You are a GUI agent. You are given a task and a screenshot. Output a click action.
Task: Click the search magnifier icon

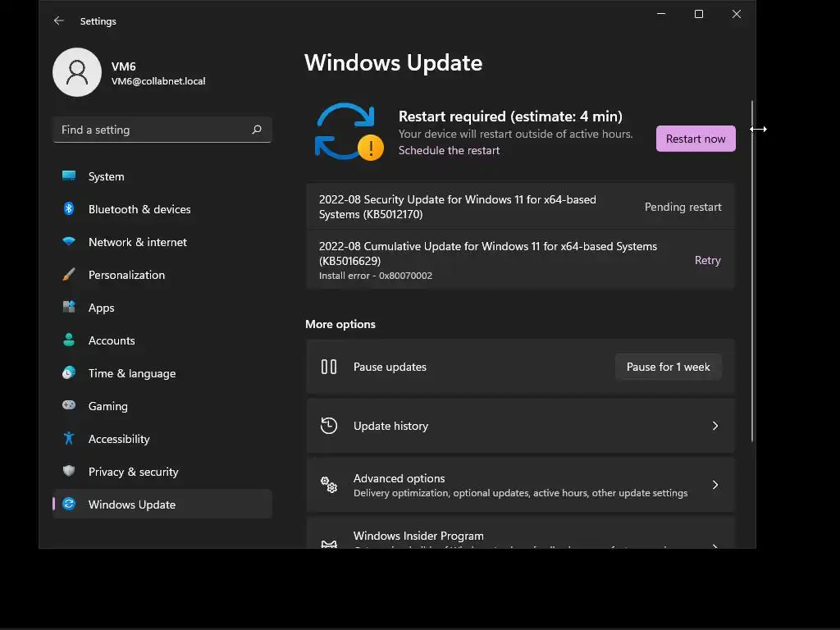(x=257, y=130)
